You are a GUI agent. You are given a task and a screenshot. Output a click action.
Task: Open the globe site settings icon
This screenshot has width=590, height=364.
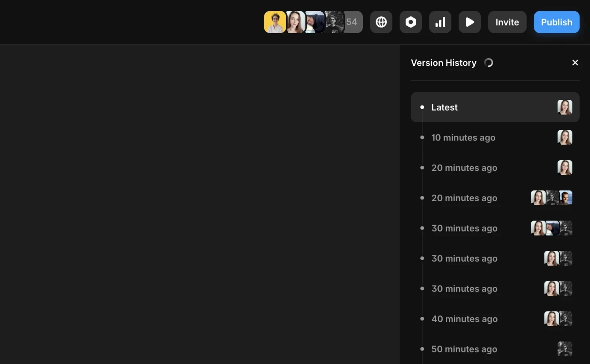(x=381, y=22)
